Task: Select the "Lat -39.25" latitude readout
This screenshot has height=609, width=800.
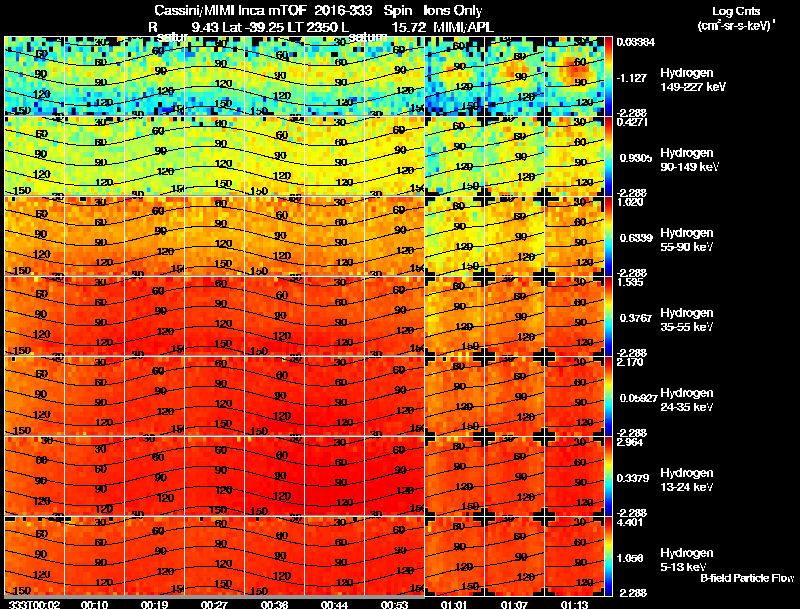Action: pos(252,27)
